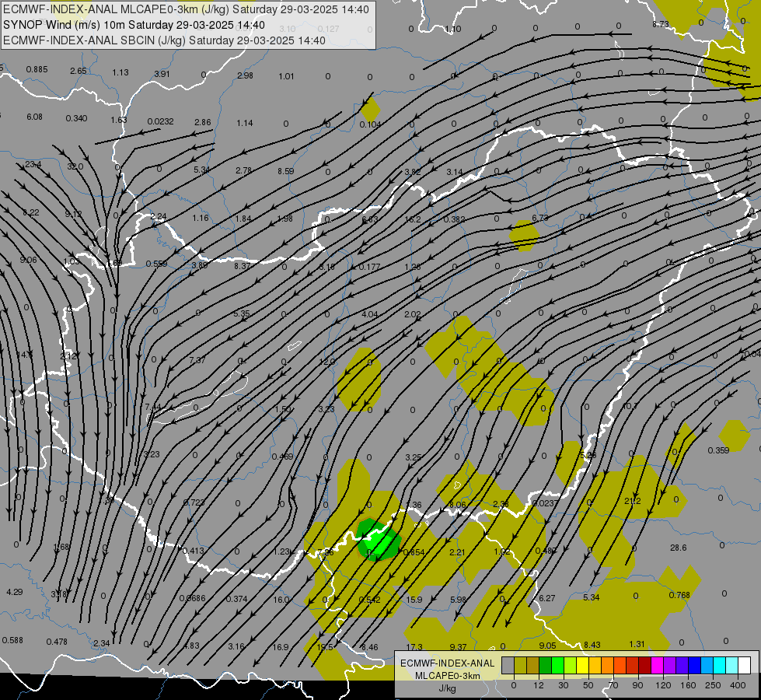761x700 pixels.
Task: Click the bright cyan legend swatch
Action: click(x=719, y=666)
